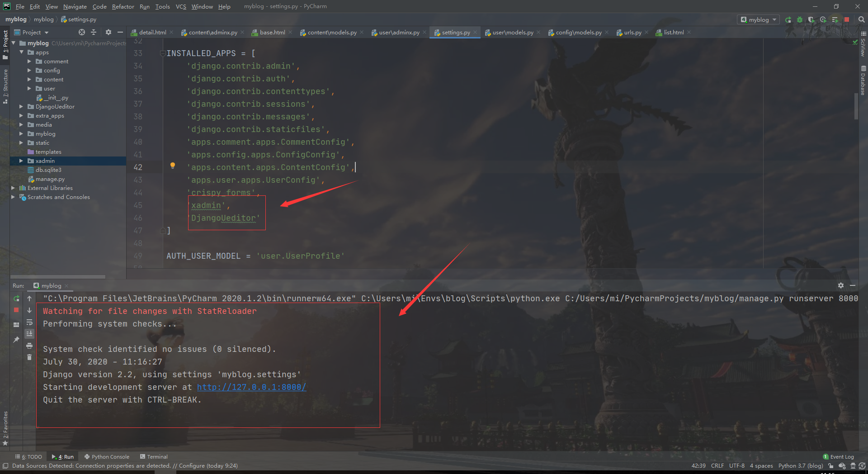Expand the DjangoUeditor folder
The width and height of the screenshot is (868, 474).
(x=21, y=107)
